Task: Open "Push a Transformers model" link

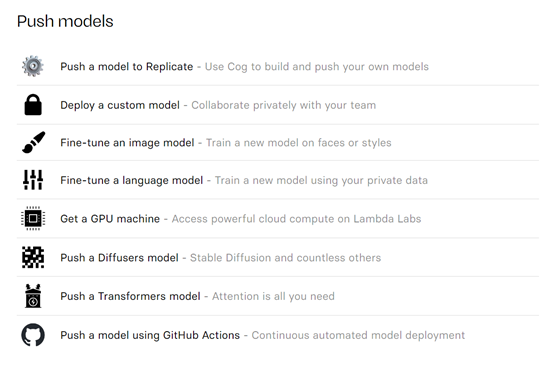Action: (130, 296)
